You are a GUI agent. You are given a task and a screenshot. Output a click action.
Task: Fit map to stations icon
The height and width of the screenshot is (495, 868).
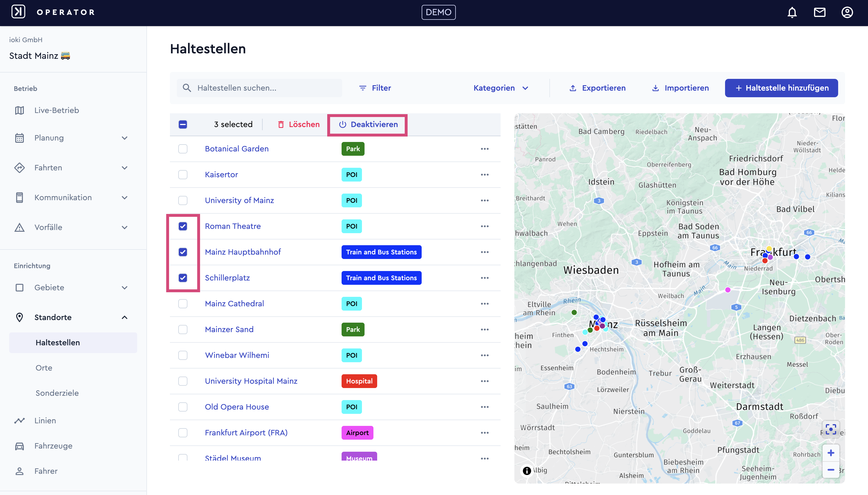coord(831,429)
